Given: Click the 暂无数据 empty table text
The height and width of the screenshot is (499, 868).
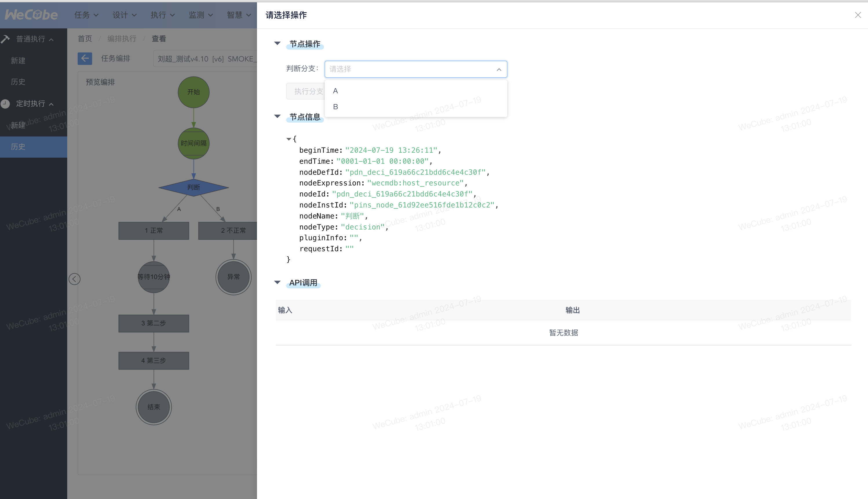Looking at the screenshot, I should coord(564,333).
